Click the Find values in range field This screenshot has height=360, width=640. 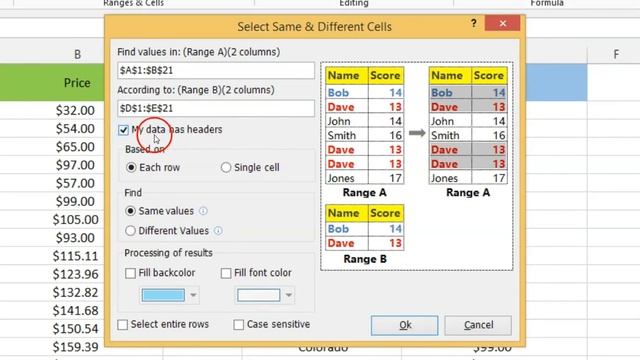pos(216,70)
